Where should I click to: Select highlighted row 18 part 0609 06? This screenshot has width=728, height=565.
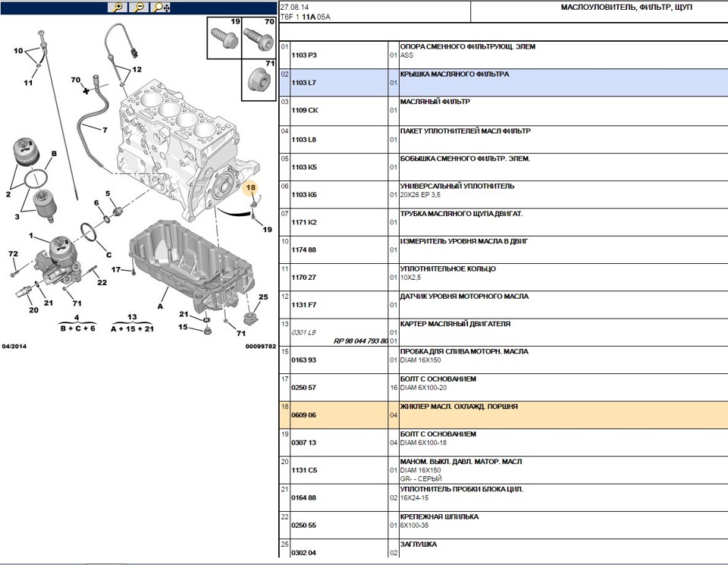504,415
